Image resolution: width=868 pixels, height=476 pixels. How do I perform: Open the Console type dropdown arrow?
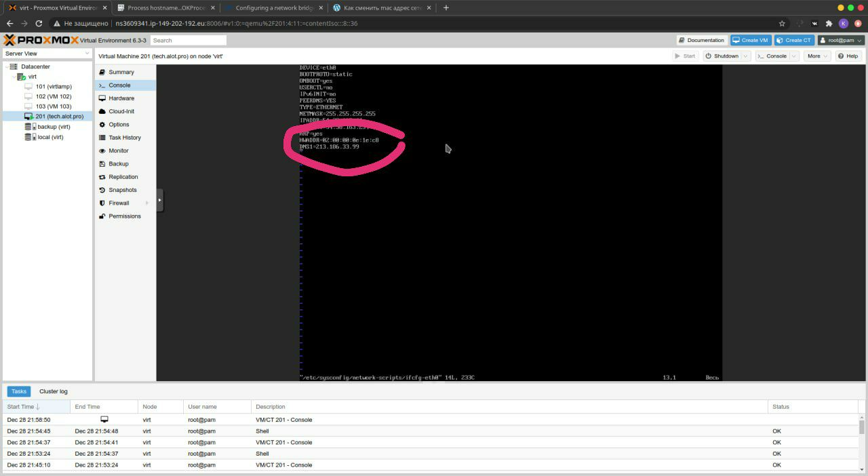pyautogui.click(x=795, y=56)
